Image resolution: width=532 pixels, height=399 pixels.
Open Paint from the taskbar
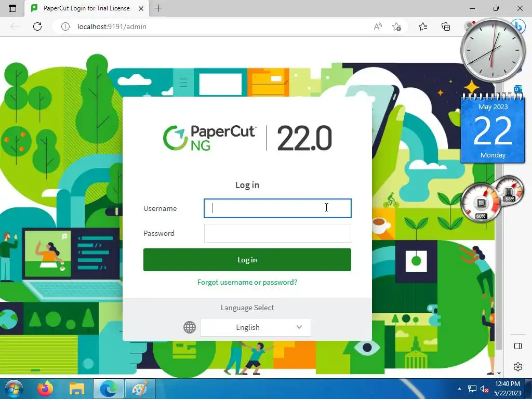(x=140, y=389)
